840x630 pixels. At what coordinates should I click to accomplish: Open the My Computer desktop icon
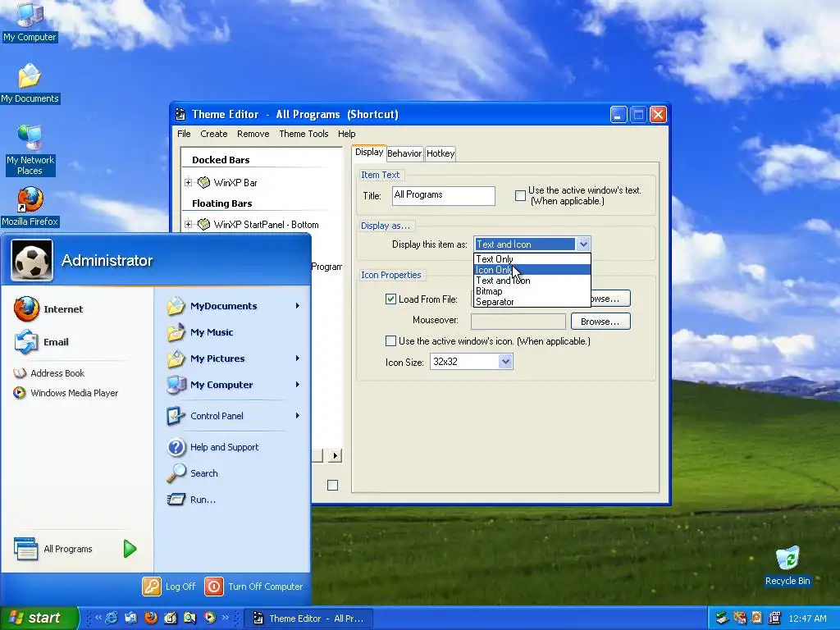point(30,21)
